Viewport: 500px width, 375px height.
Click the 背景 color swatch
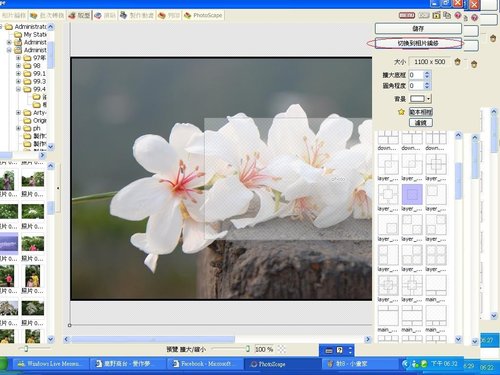click(x=418, y=99)
